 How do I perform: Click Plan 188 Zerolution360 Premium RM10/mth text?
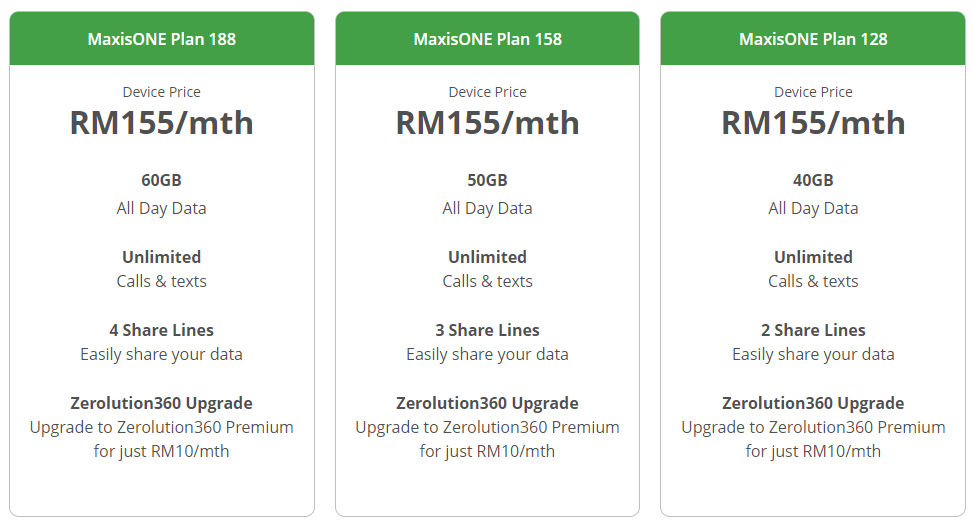162,439
